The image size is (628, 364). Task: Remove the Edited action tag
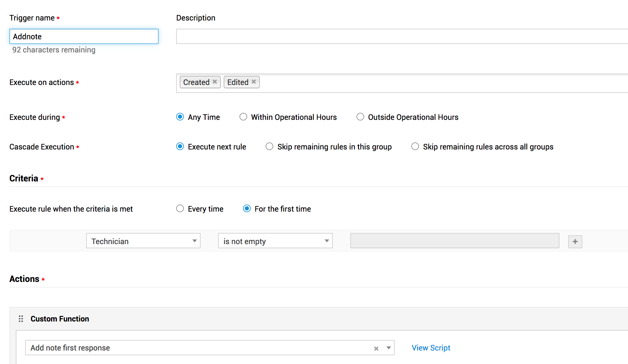[x=254, y=82]
